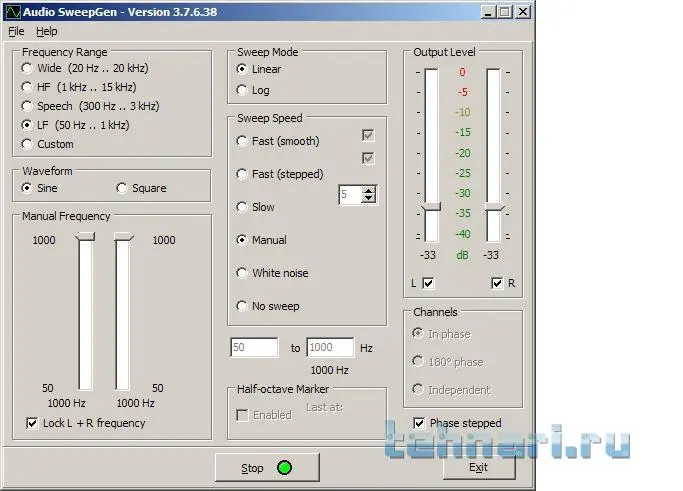This screenshot has width=683, height=491.
Task: Click the right output level slider thumb
Action: point(494,207)
